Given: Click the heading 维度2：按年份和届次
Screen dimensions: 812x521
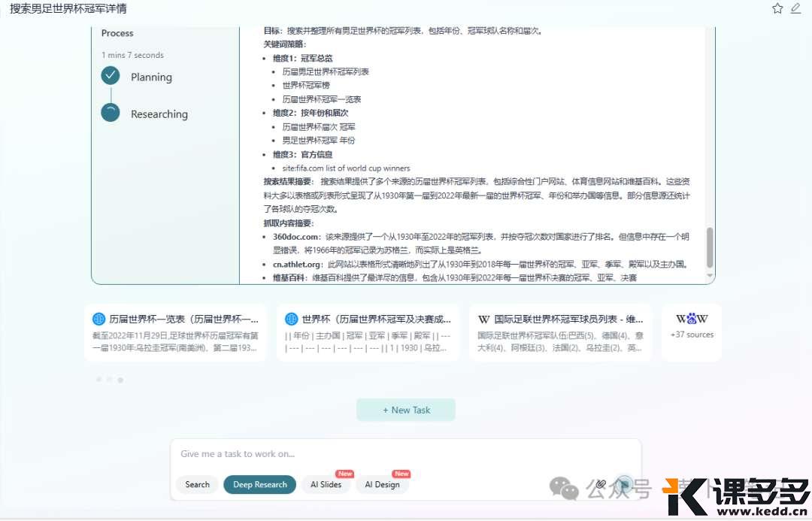Looking at the screenshot, I should tap(311, 112).
